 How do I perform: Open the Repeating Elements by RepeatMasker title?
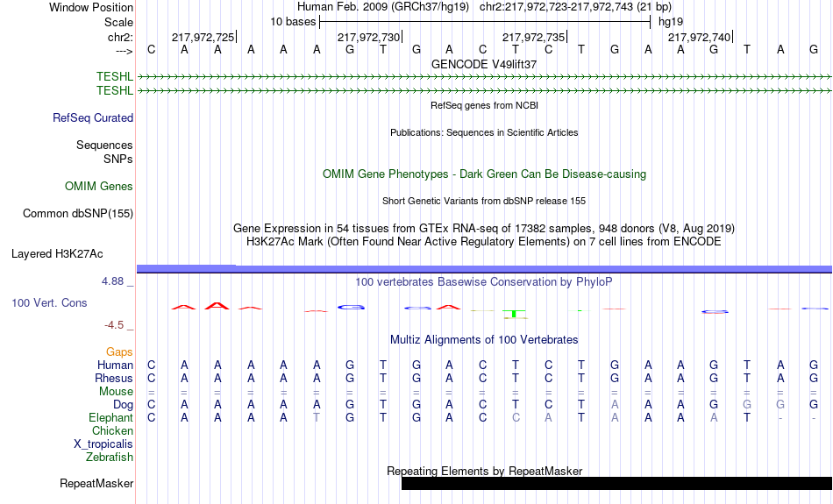click(485, 471)
